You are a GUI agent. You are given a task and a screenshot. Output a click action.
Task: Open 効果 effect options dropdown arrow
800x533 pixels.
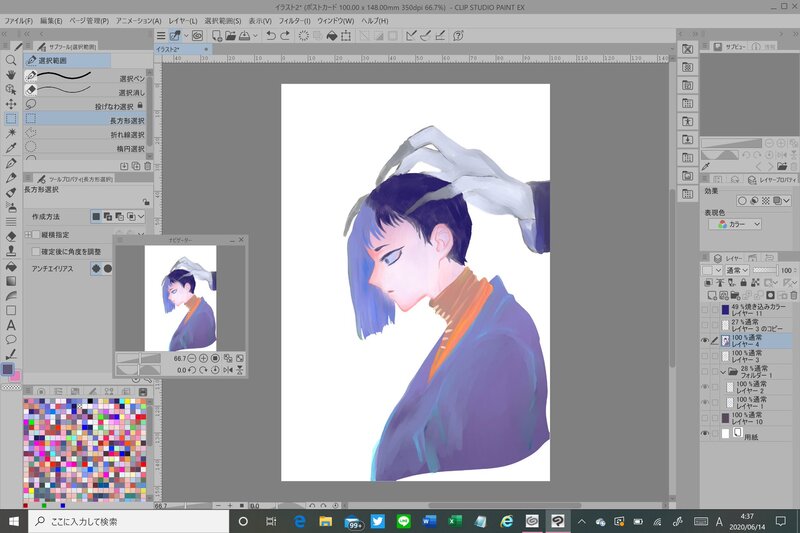pyautogui.click(x=786, y=201)
